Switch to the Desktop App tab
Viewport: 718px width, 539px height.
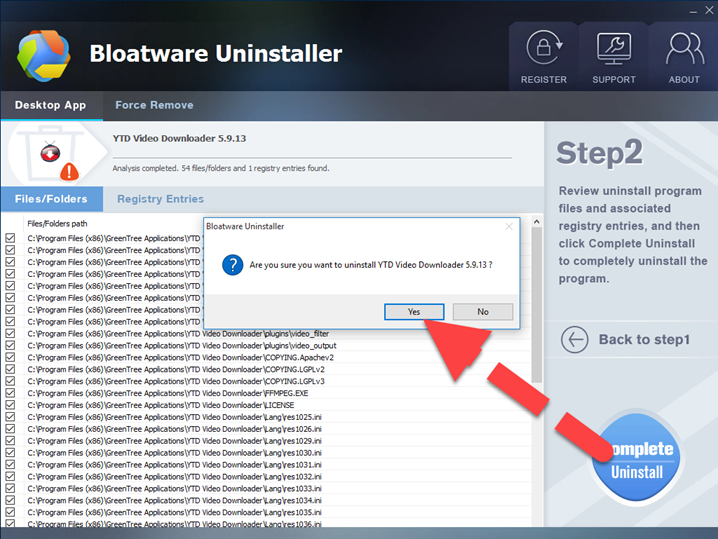pyautogui.click(x=50, y=105)
